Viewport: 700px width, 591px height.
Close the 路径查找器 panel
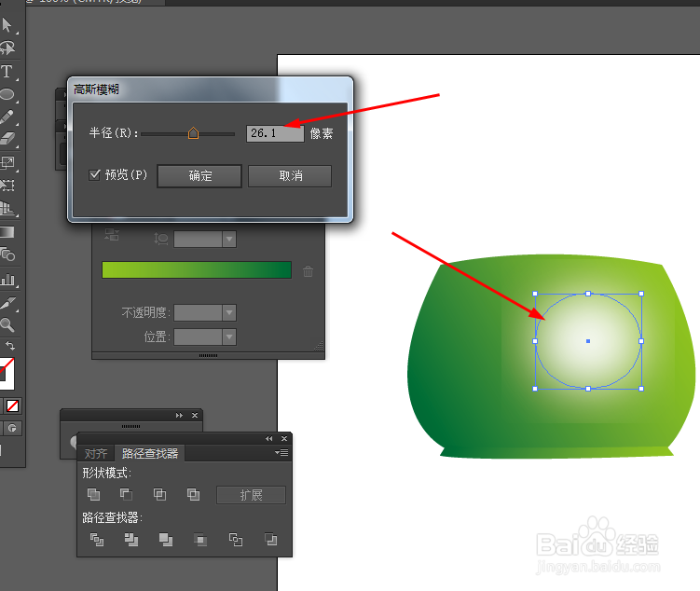[284, 439]
